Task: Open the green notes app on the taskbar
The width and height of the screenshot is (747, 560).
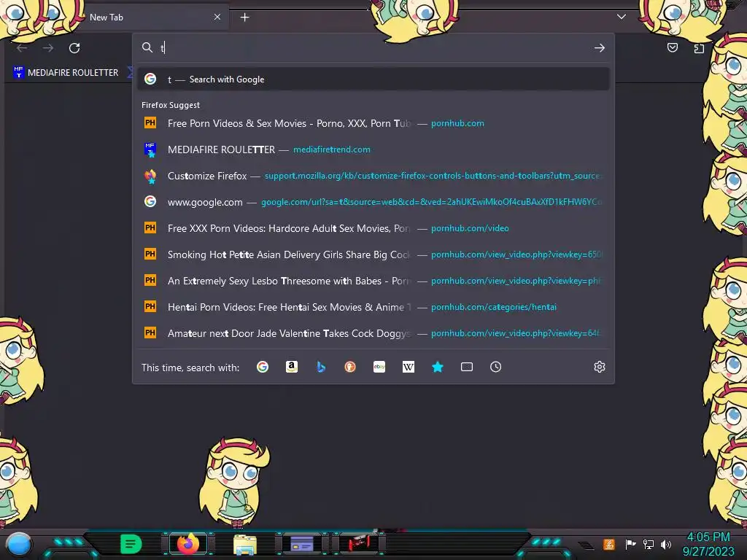Action: [x=131, y=544]
